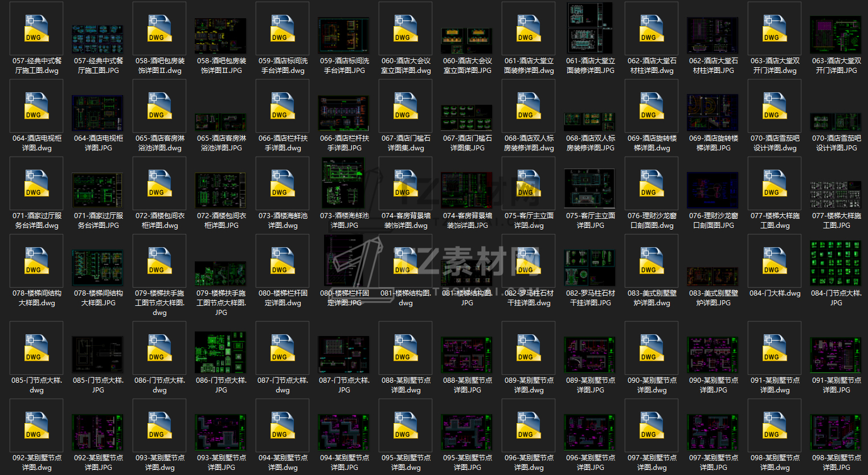Select the 073-酒楼海鲜池详图.JPG thumbnail

tap(344, 183)
